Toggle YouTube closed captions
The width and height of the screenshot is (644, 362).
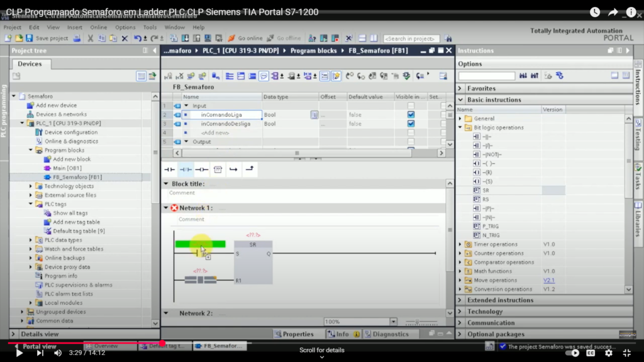[591, 353]
